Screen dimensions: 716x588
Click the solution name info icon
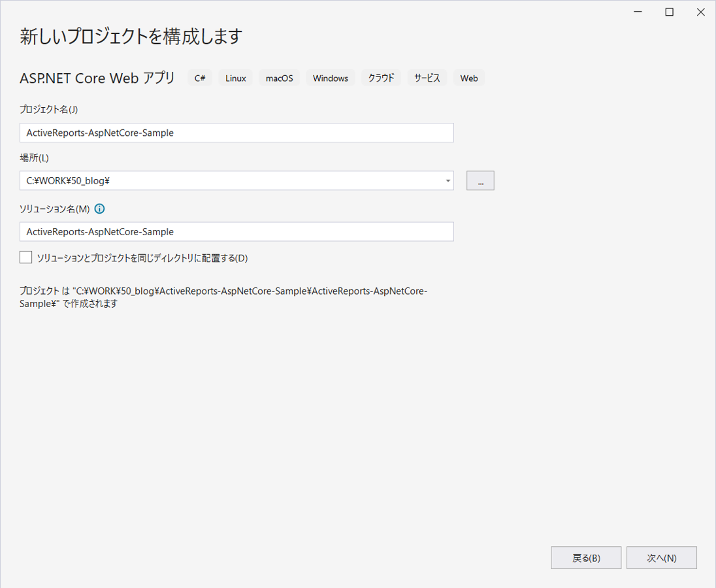99,208
